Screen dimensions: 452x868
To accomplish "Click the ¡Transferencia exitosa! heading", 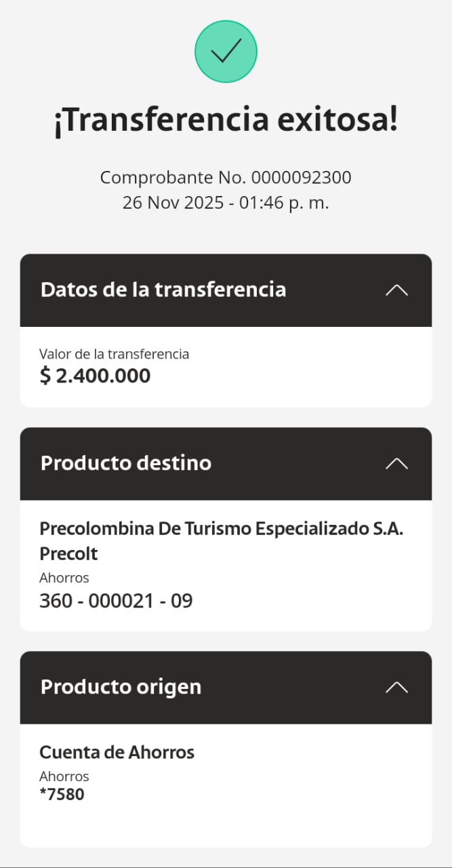I will [x=226, y=121].
